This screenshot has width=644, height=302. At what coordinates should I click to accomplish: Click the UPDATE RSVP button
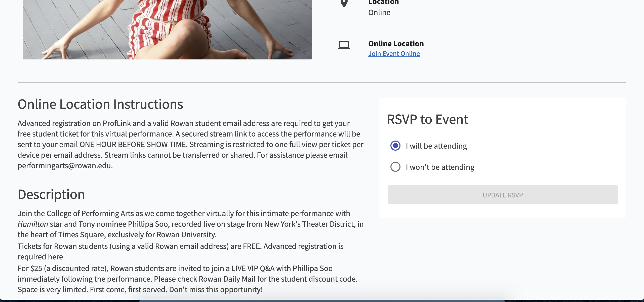pyautogui.click(x=503, y=195)
